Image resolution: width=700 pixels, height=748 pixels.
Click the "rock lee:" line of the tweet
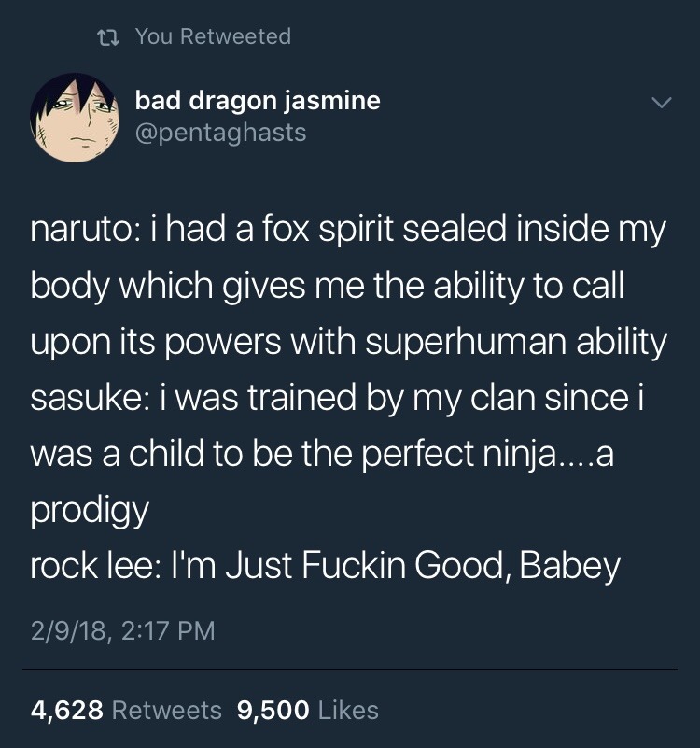click(325, 567)
